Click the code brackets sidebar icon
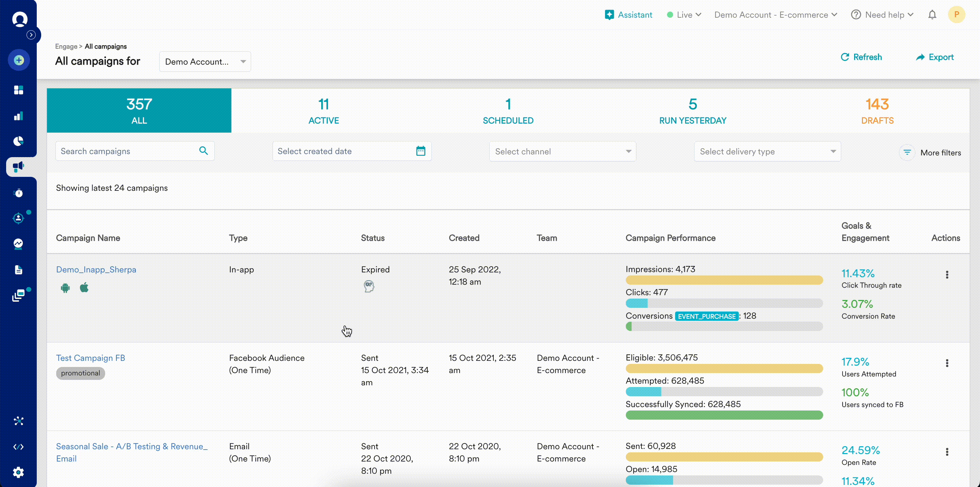The image size is (980, 487). point(18,447)
